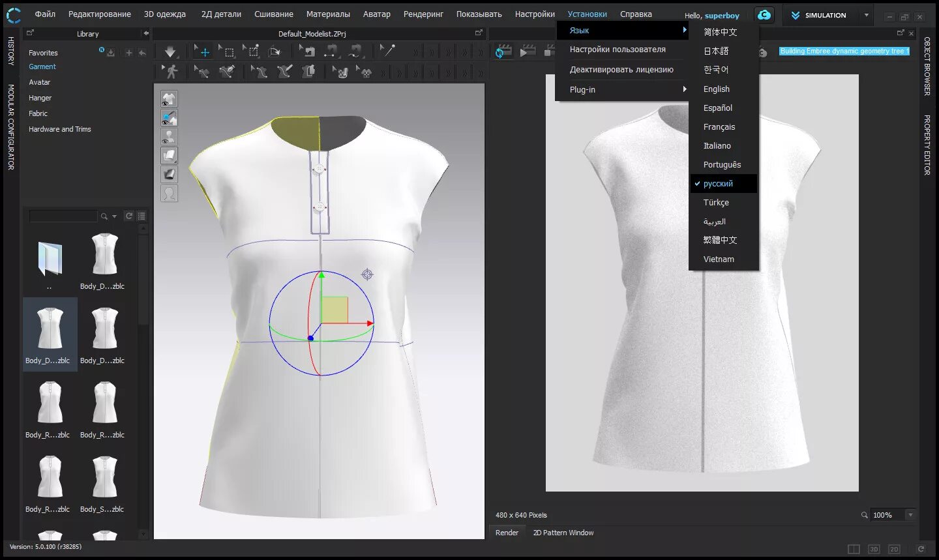This screenshot has height=560, width=939.
Task: Select the Edit Sewing tool
Action: click(x=307, y=52)
